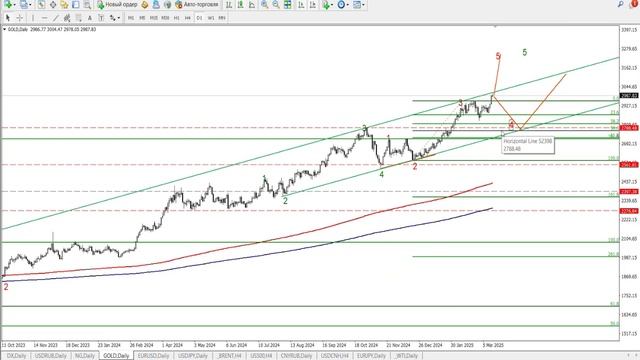Toggle Авто-торговля auto trading
Viewport: 640px width, 360px height.
pyautogui.click(x=197, y=4)
